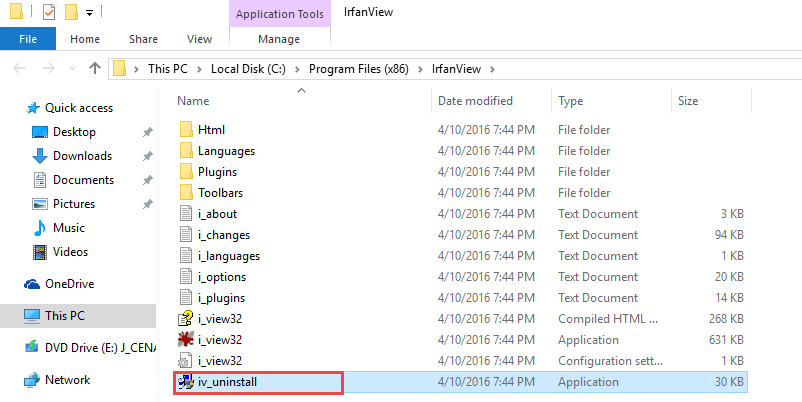This screenshot has height=402, width=802.
Task: Open Music in the navigation pane
Action: 69,228
